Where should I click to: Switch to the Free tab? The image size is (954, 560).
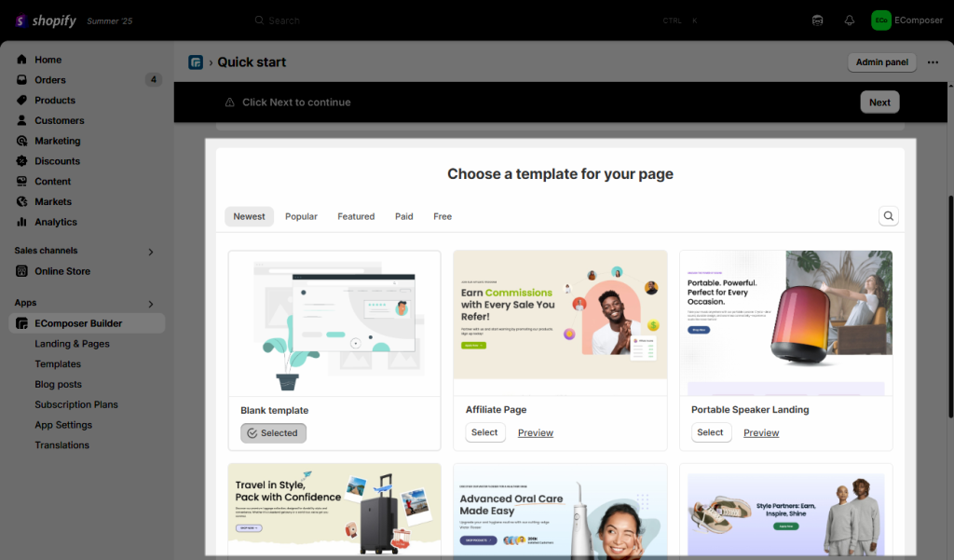point(443,216)
